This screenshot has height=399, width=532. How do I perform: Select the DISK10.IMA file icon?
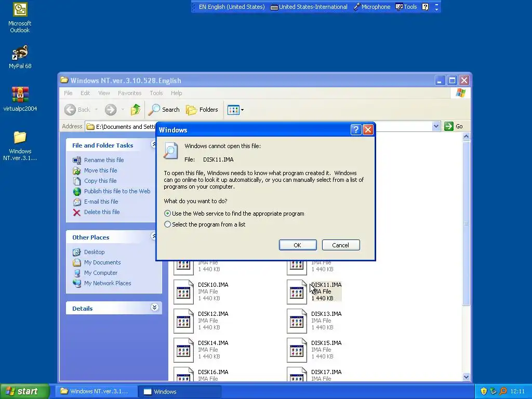click(183, 292)
